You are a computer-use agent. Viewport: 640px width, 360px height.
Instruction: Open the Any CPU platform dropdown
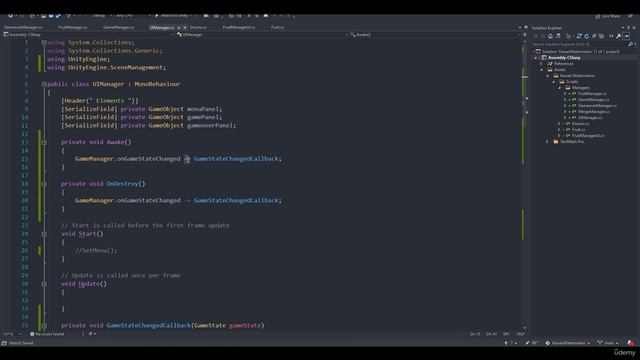point(132,16)
